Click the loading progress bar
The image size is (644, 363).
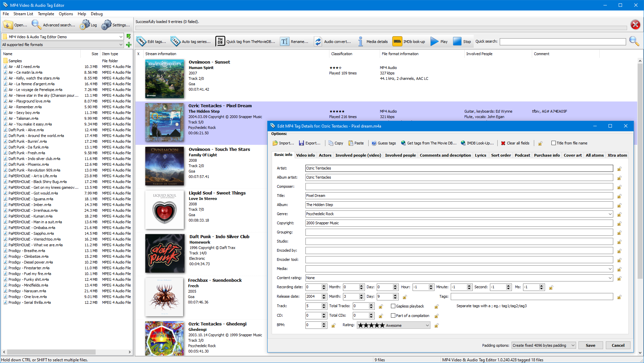[381, 28]
